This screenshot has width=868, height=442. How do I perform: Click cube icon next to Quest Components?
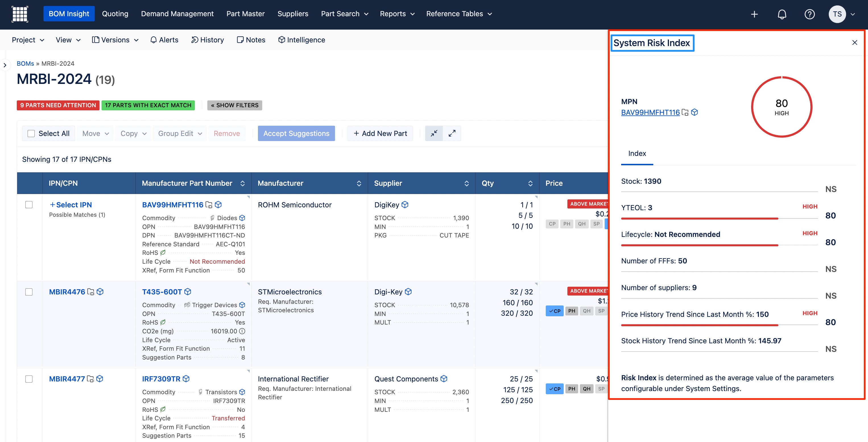[444, 378]
